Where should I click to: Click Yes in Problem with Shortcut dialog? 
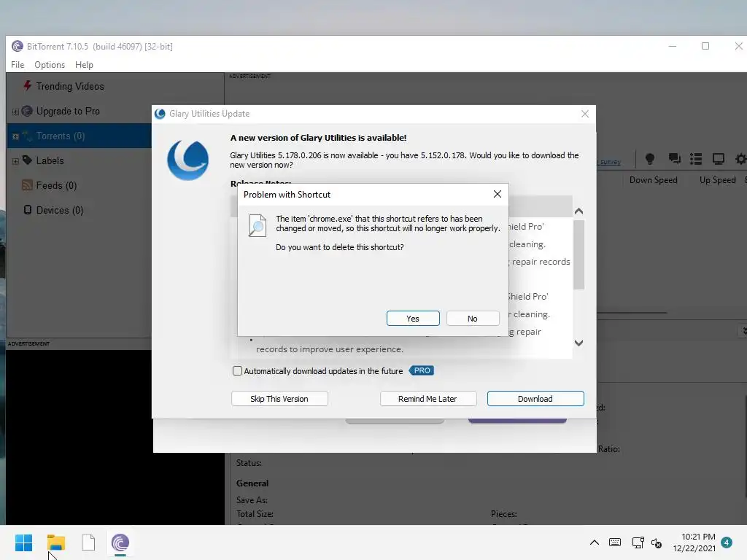[413, 319]
